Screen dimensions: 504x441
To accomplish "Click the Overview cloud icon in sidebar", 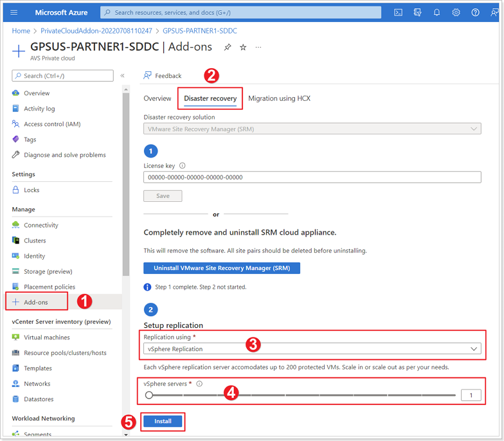I will (15, 93).
